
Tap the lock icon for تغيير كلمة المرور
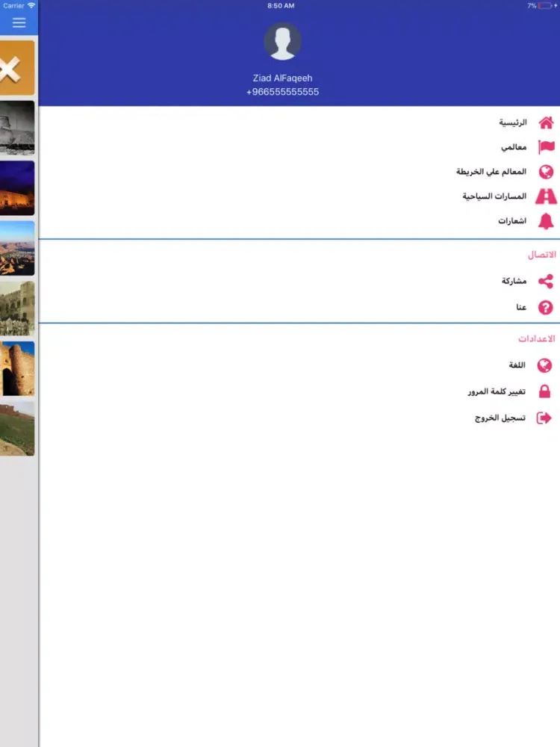pyautogui.click(x=544, y=391)
